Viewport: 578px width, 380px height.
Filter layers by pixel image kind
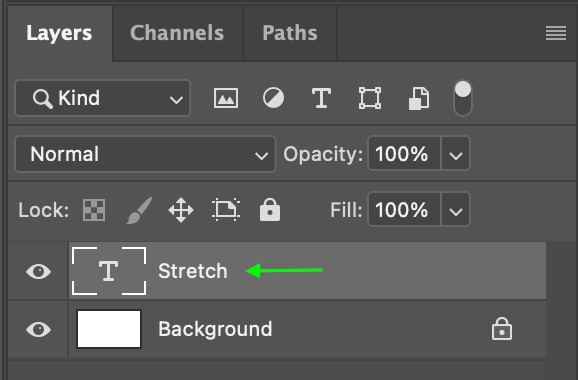[226, 98]
